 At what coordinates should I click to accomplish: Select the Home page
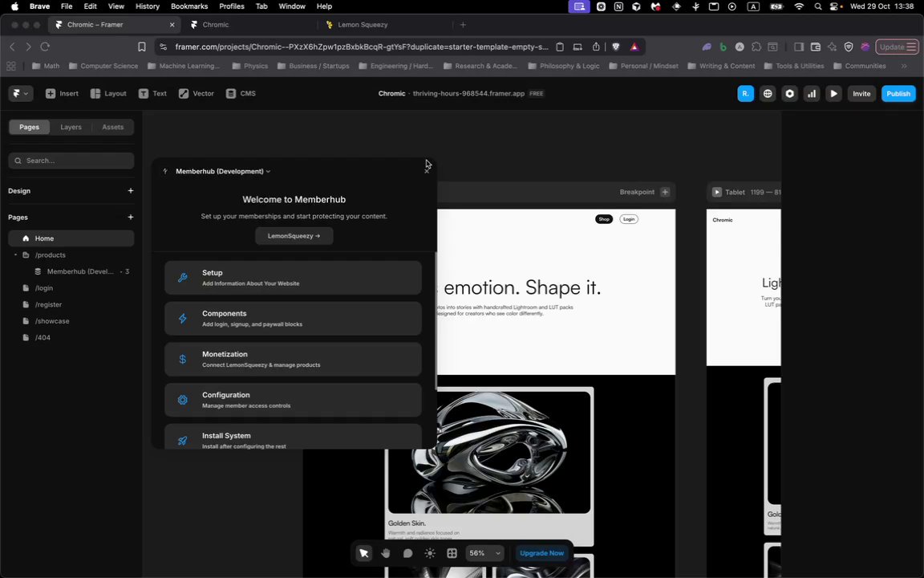71,238
